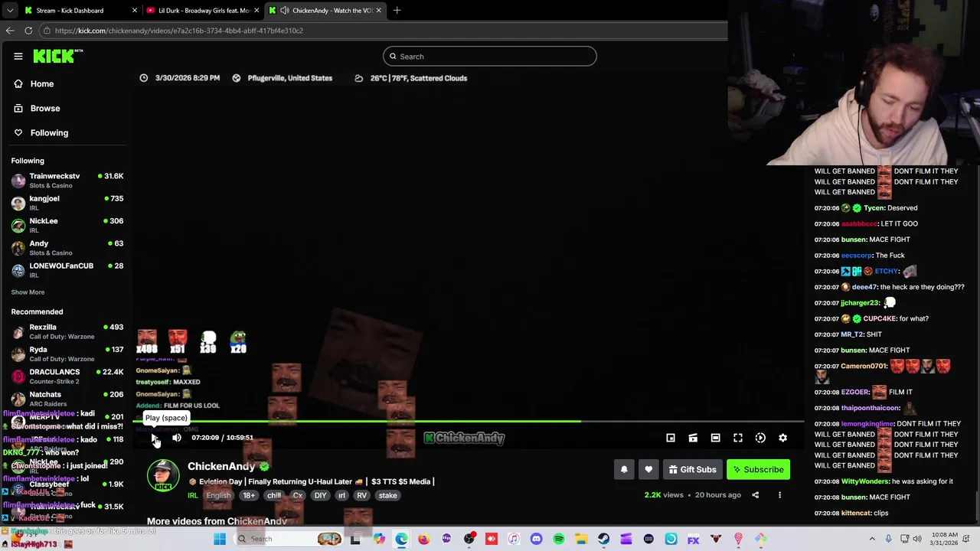Select the stake tag
The width and height of the screenshot is (980, 551).
tap(387, 496)
